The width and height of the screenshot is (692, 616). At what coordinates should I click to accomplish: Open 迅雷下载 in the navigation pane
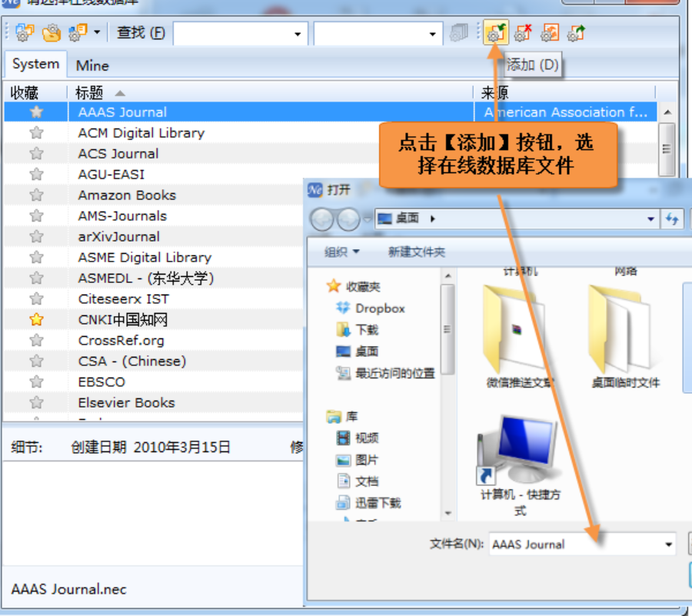tap(368, 503)
